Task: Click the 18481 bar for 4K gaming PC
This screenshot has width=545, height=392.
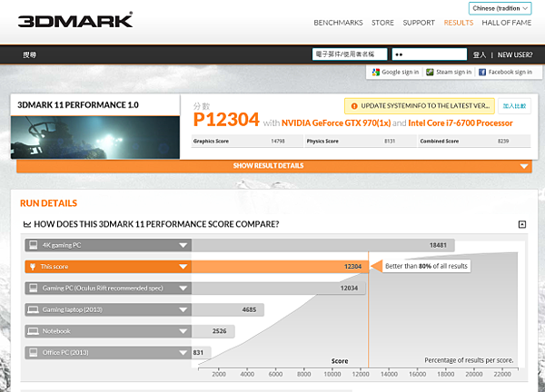Action: [322, 246]
